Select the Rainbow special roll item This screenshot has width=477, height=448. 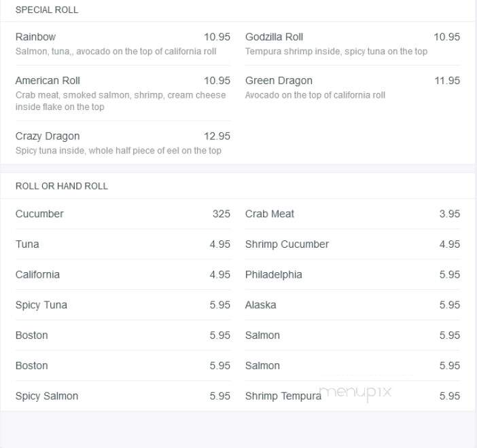tap(123, 43)
